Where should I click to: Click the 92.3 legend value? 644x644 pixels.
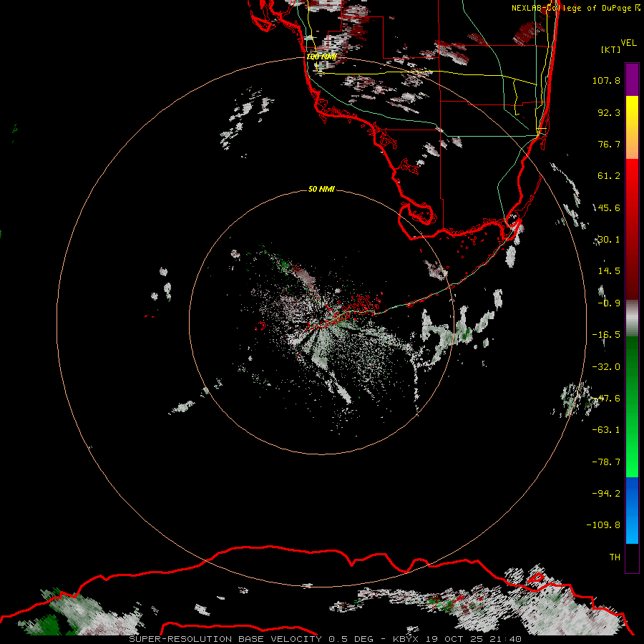point(609,112)
